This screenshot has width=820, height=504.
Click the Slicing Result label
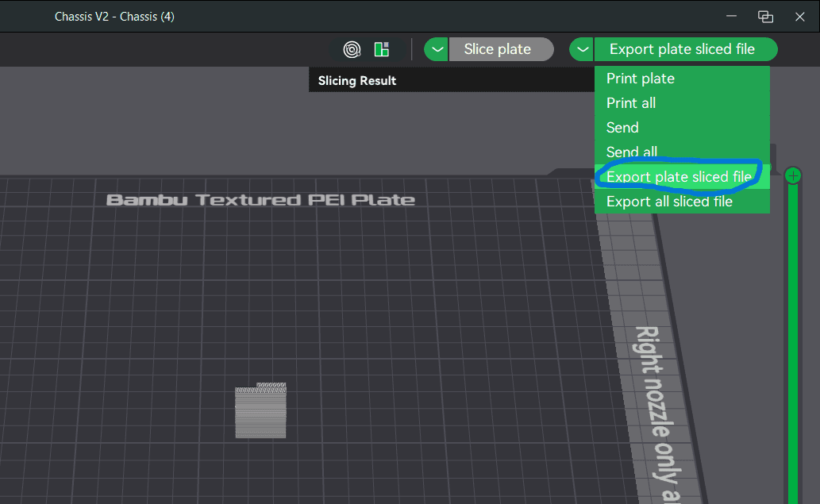tap(357, 80)
